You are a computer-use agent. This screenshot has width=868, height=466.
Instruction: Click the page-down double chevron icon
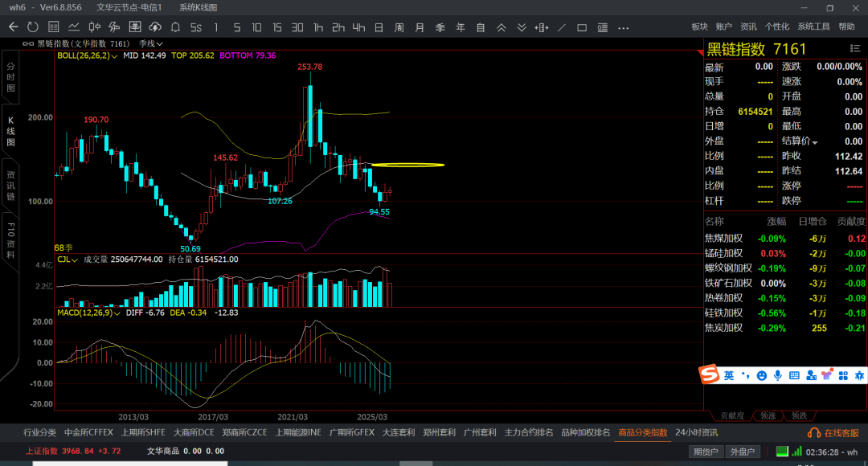(522, 27)
